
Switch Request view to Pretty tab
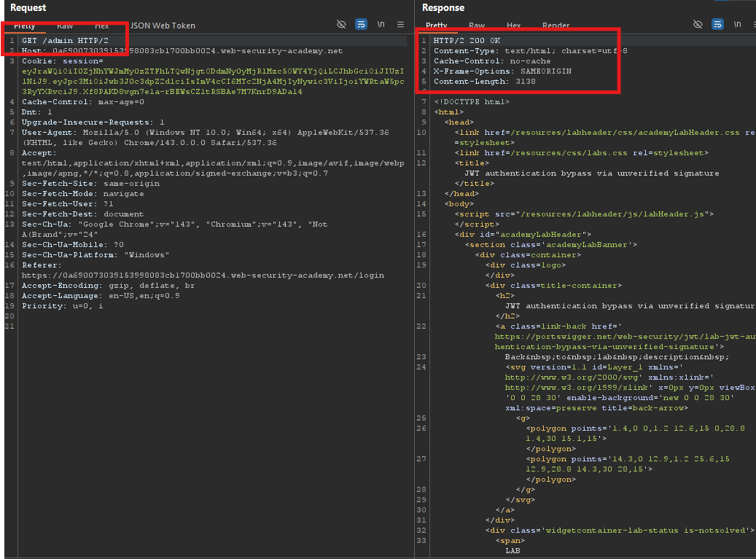click(x=25, y=26)
